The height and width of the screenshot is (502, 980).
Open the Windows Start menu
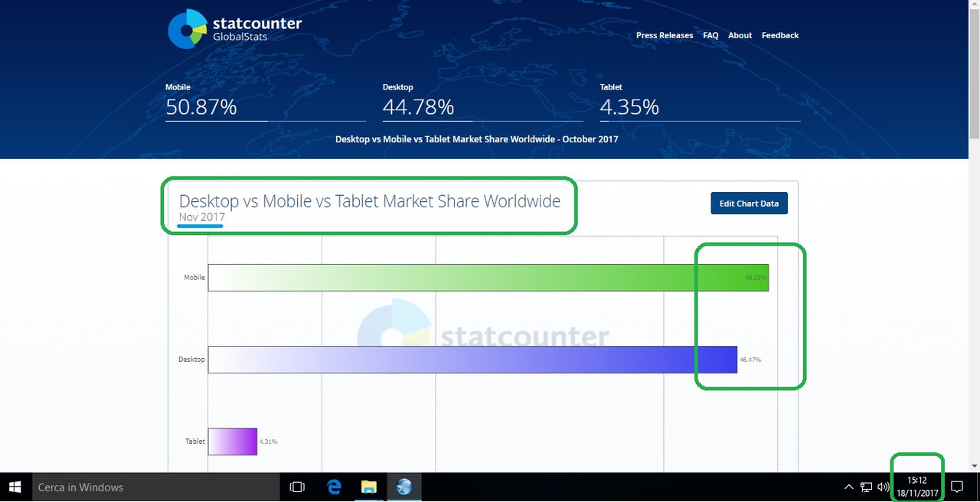coord(15,487)
